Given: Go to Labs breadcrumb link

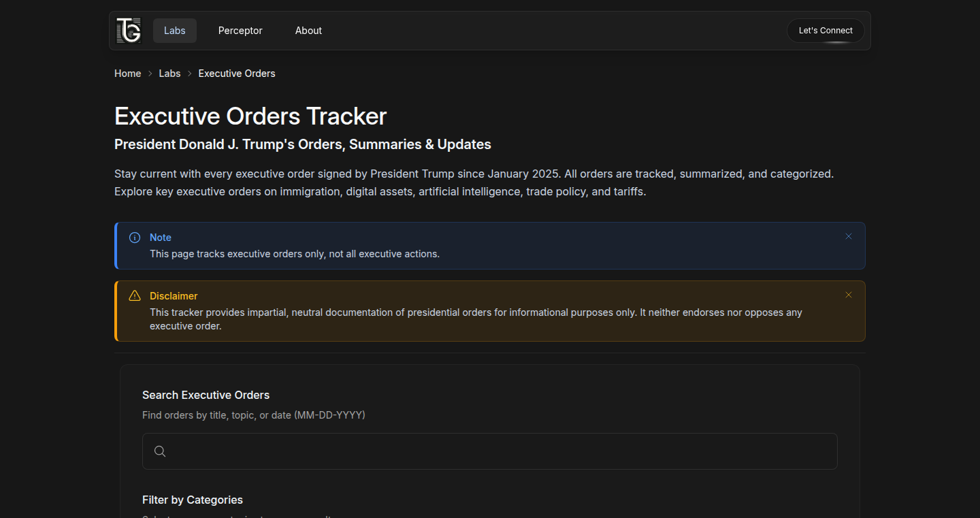Looking at the screenshot, I should 169,74.
